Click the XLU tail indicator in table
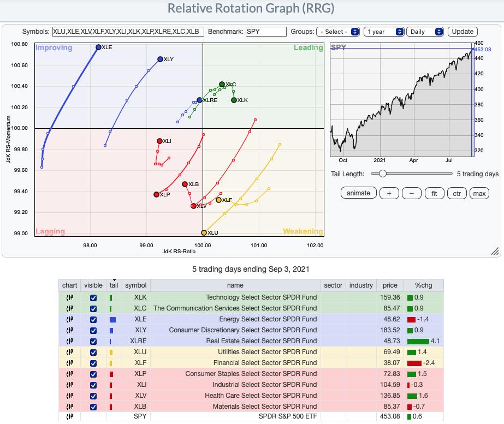504x424 pixels. coord(111,353)
